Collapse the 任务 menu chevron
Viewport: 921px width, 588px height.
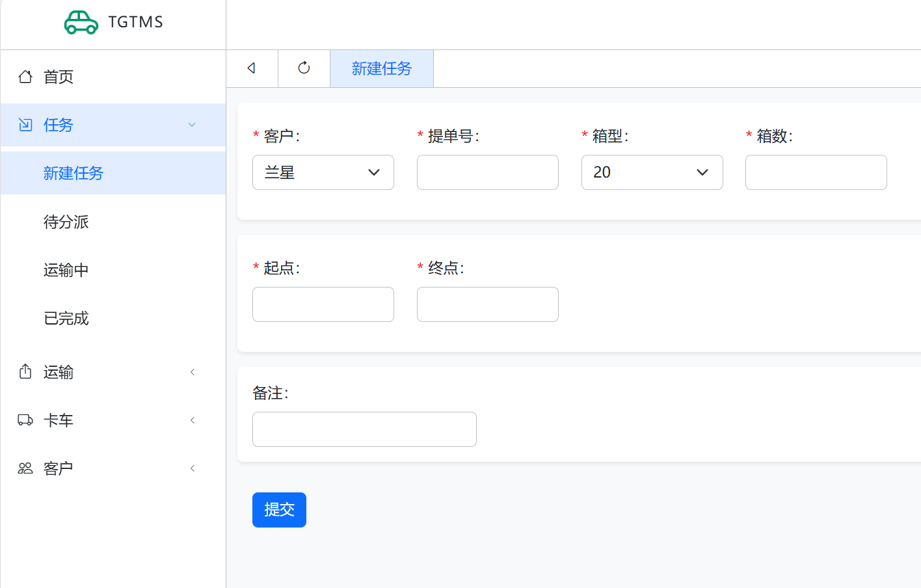(x=192, y=125)
